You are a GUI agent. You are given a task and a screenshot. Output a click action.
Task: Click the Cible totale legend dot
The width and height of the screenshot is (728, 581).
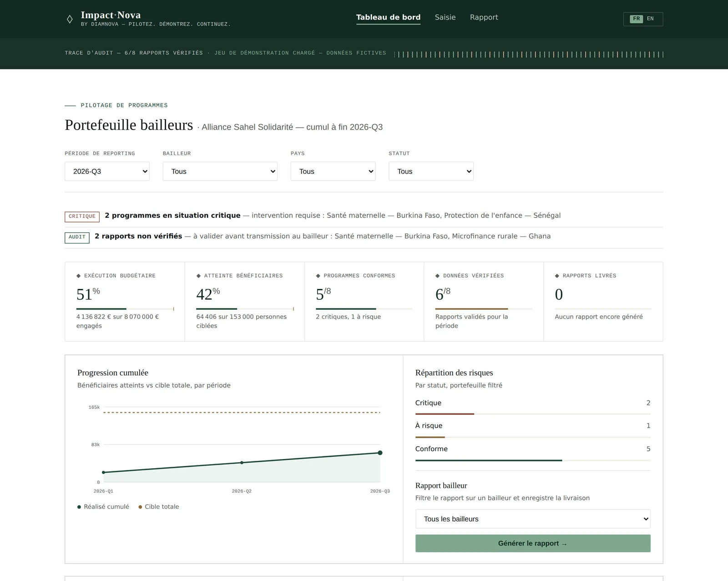tap(140, 507)
